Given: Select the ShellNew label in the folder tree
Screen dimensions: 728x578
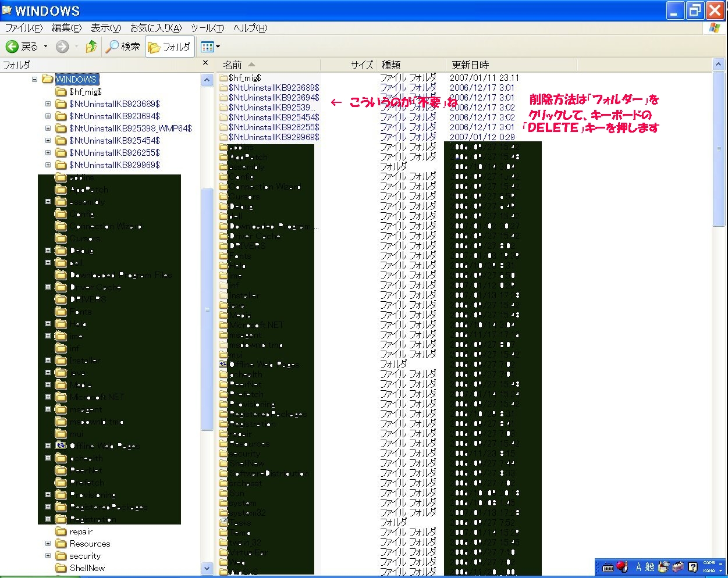Looking at the screenshot, I should (x=87, y=568).
